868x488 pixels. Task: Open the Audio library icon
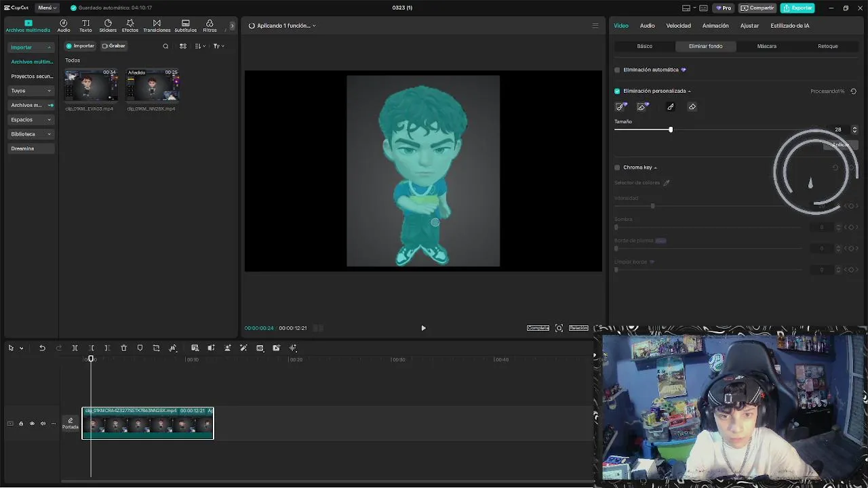click(x=64, y=26)
